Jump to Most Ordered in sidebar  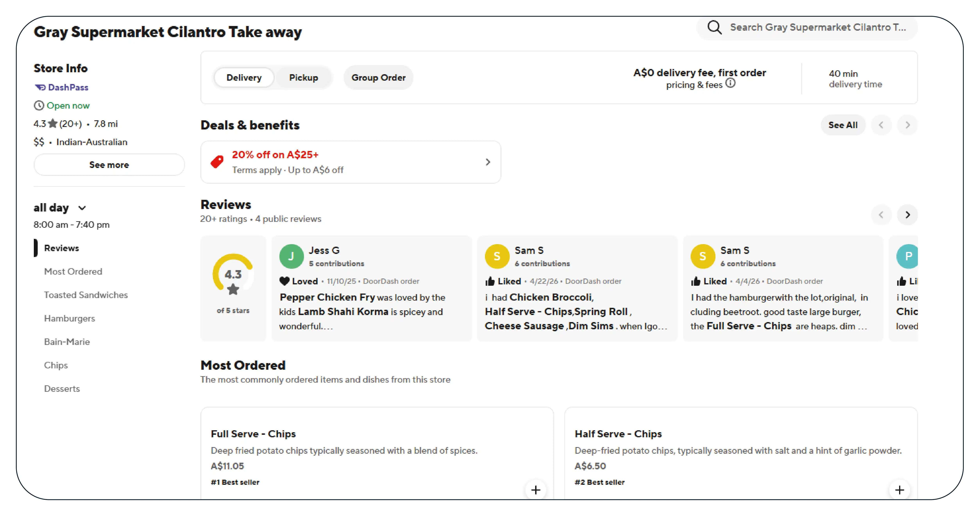click(x=73, y=271)
